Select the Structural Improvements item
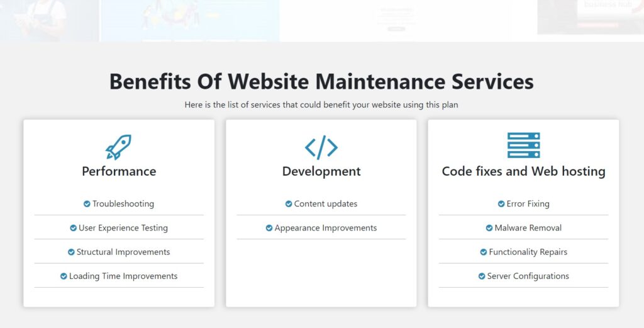644x328 pixels. pos(123,252)
